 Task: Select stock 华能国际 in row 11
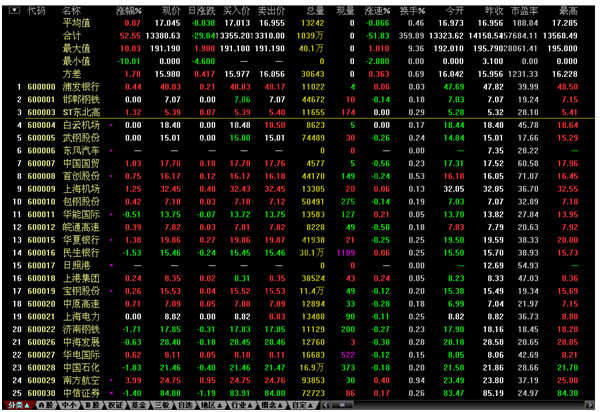81,215
